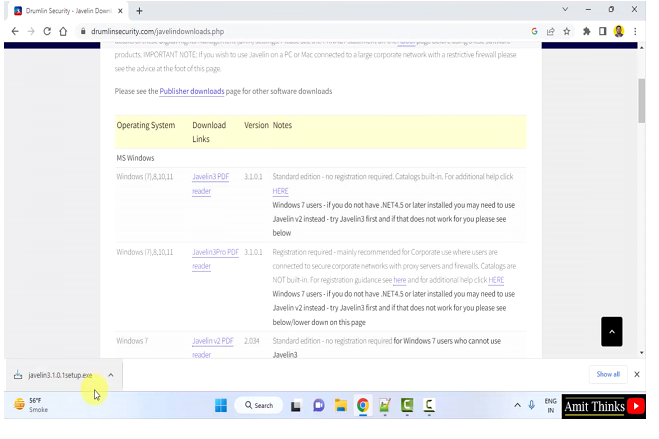Open the HERE help link for Javelin3Pro
659x439 pixels.
[496, 280]
